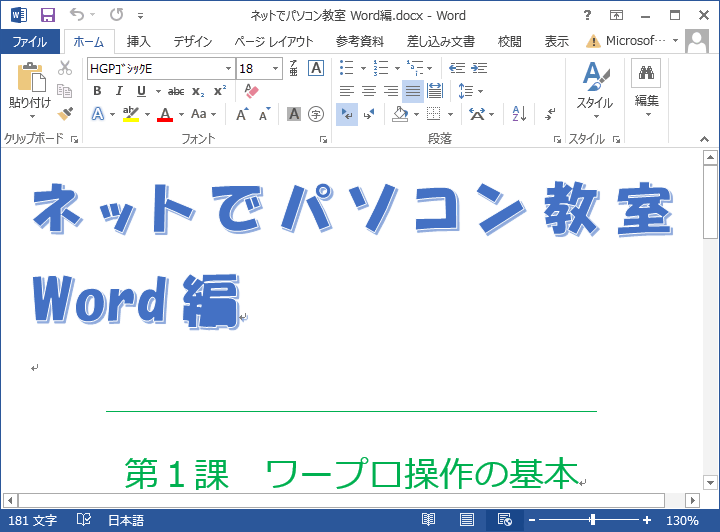This screenshot has height=532, width=720.
Task: Shrink the font size
Action: [x=265, y=114]
